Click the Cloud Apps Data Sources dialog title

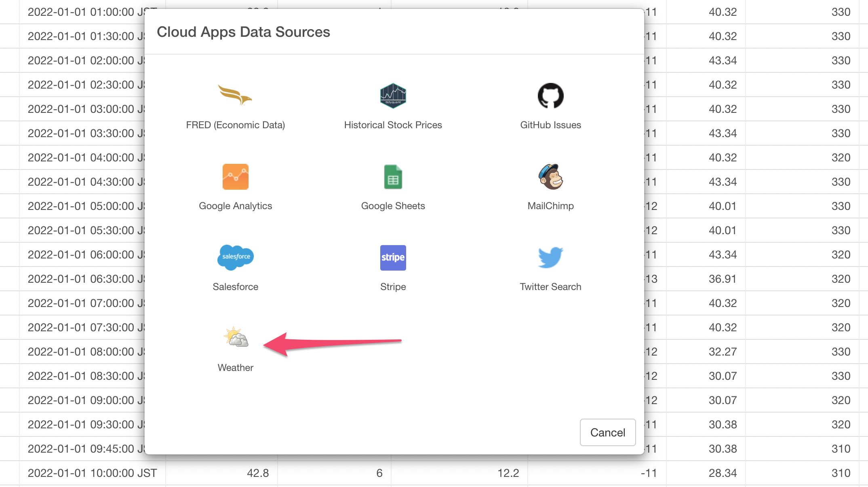coord(243,32)
